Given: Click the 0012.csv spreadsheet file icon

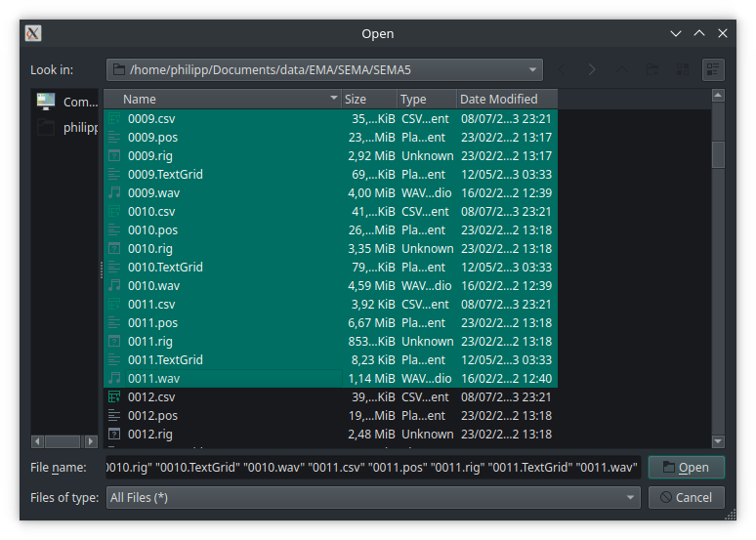Looking at the screenshot, I should [x=114, y=397].
